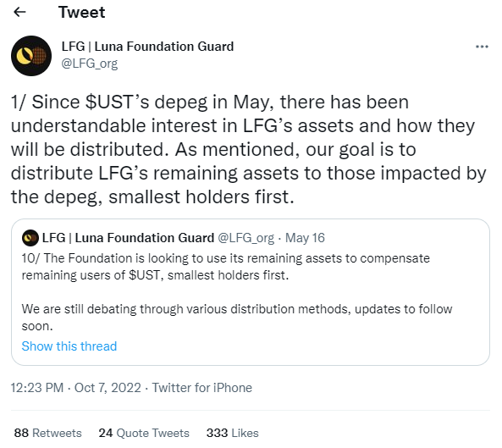View the 333 Likes list
This screenshot has height=448, width=502.
pos(233,433)
